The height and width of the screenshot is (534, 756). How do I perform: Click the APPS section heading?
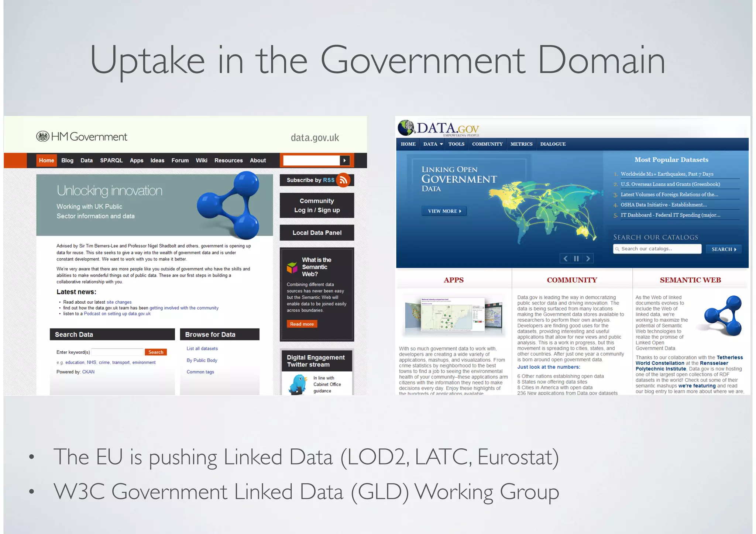pos(454,280)
